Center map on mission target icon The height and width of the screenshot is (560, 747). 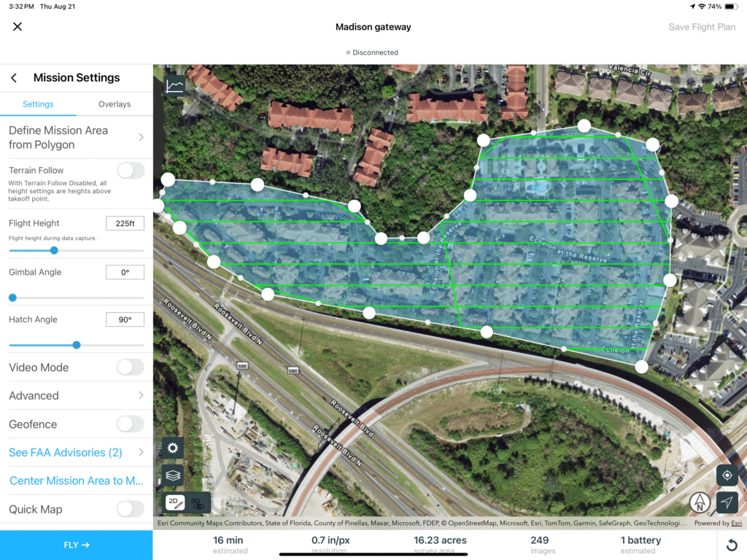coord(727,475)
